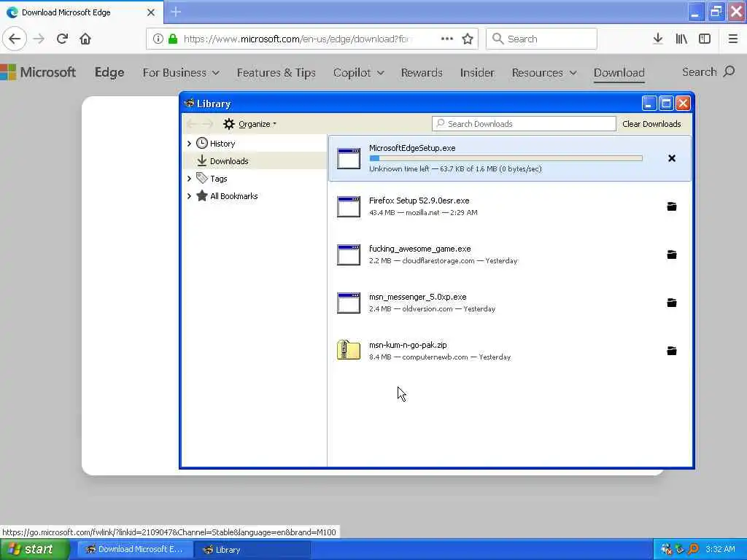Select Downloads in Library sidebar
The width and height of the screenshot is (747, 560).
(x=229, y=161)
